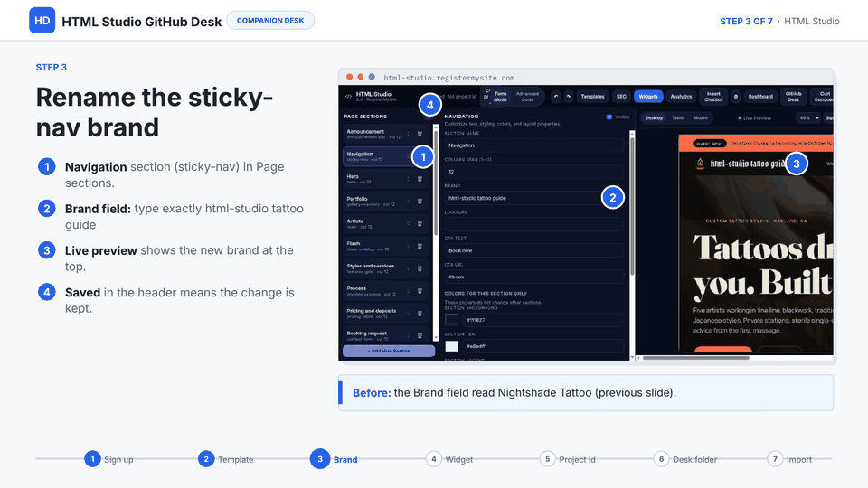Image resolution: width=868 pixels, height=488 pixels.
Task: Open the Section Text color swatch
Action: click(452, 346)
